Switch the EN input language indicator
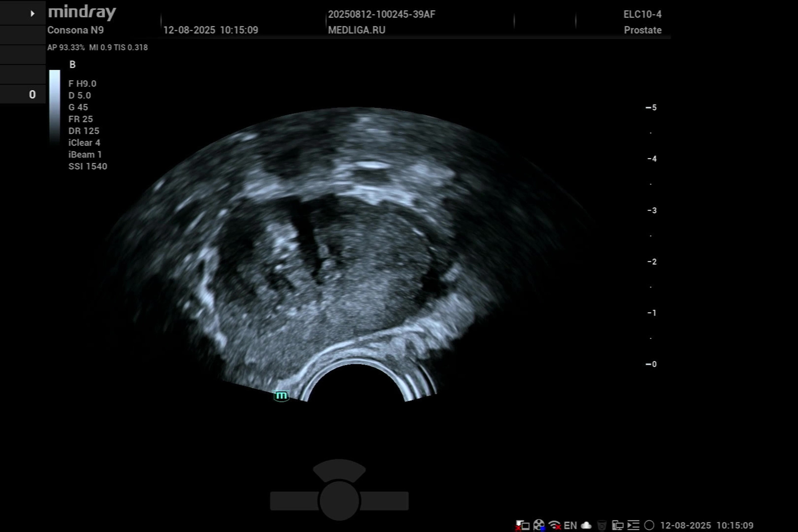 (570, 525)
